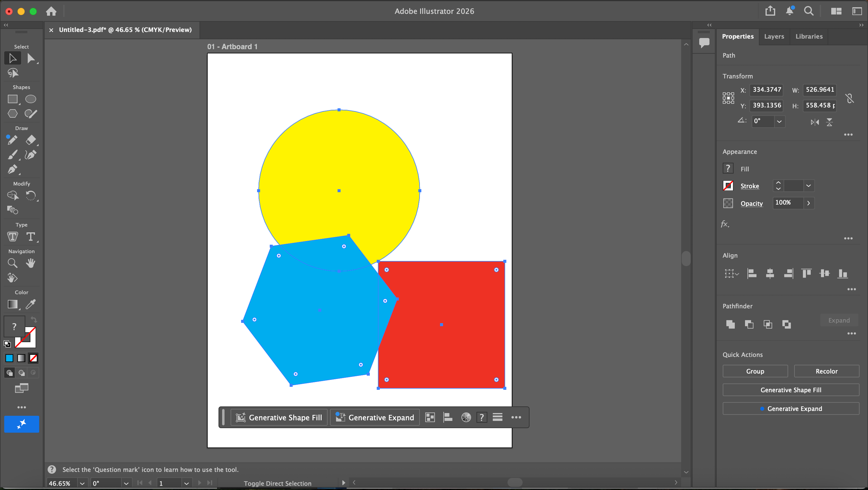The height and width of the screenshot is (490, 868).
Task: Open the zoom level dropdown
Action: click(82, 483)
